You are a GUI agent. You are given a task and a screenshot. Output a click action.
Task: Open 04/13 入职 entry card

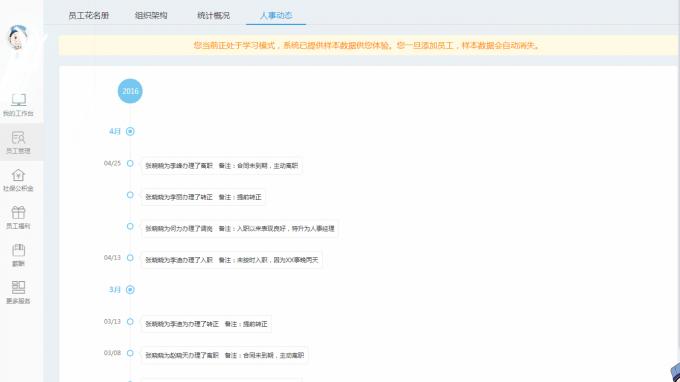(x=232, y=260)
